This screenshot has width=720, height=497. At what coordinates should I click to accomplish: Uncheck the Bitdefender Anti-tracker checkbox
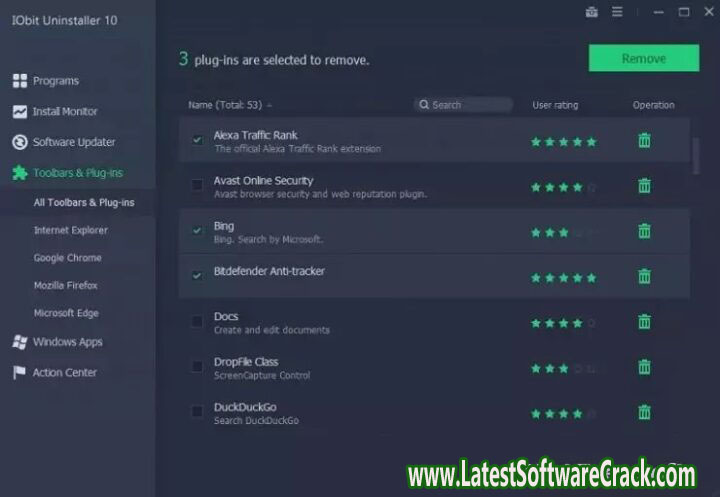point(197,276)
